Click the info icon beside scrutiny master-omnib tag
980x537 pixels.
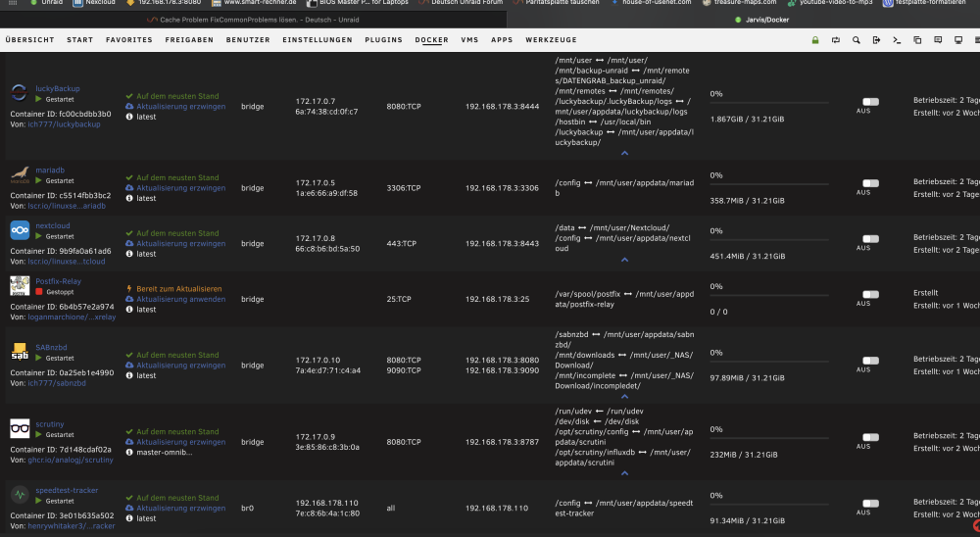[129, 452]
